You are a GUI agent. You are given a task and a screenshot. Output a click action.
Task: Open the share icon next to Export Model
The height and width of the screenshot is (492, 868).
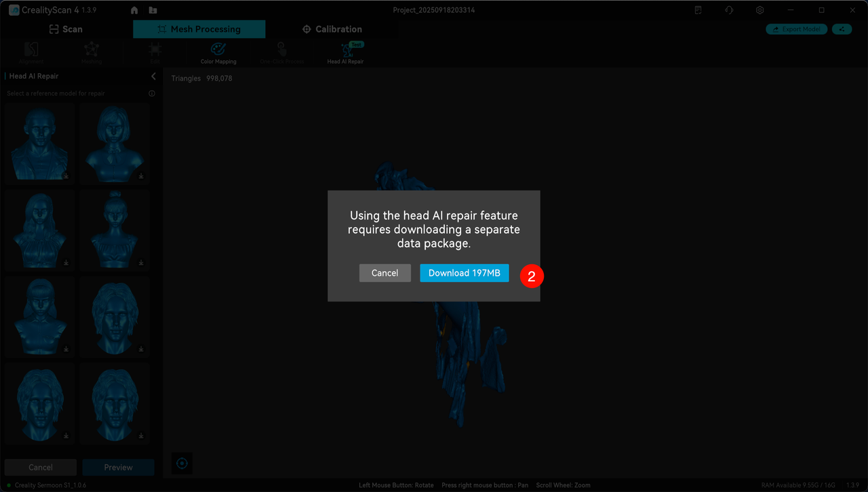[x=842, y=29]
